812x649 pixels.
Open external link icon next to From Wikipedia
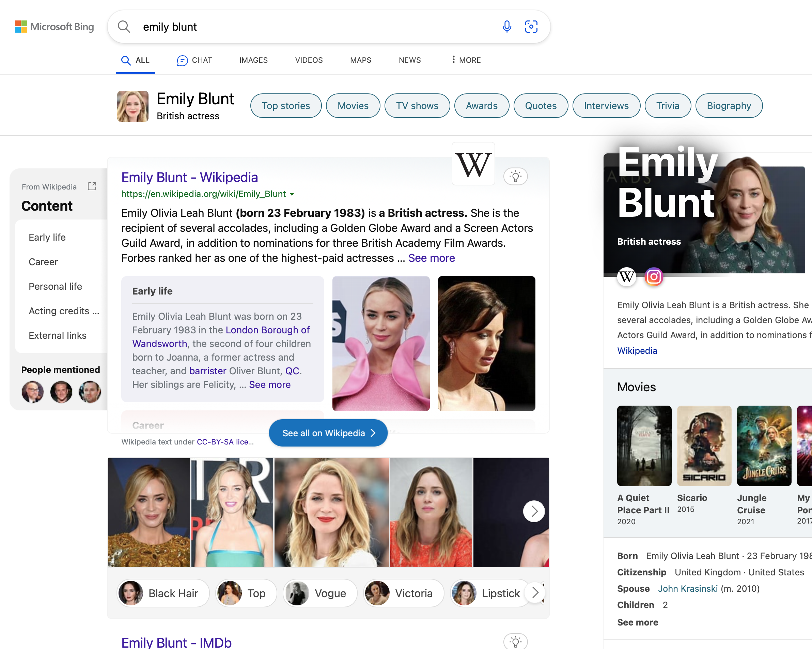92,186
